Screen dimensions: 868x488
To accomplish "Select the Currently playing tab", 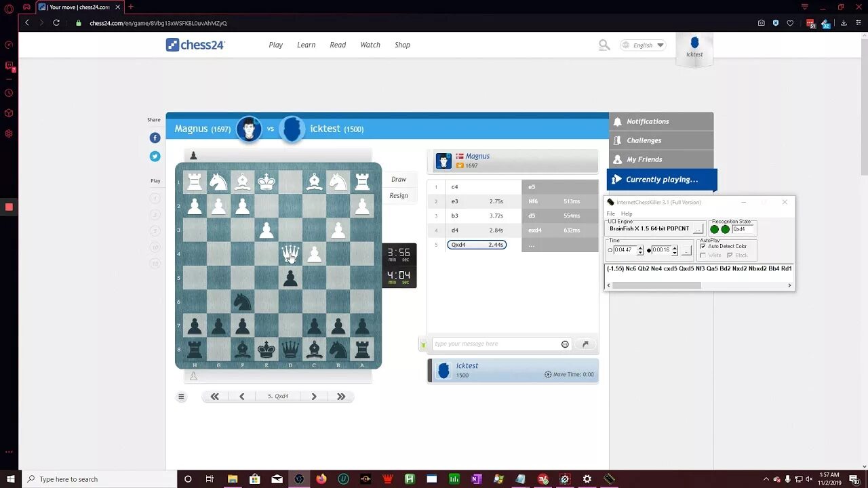I will (x=662, y=180).
